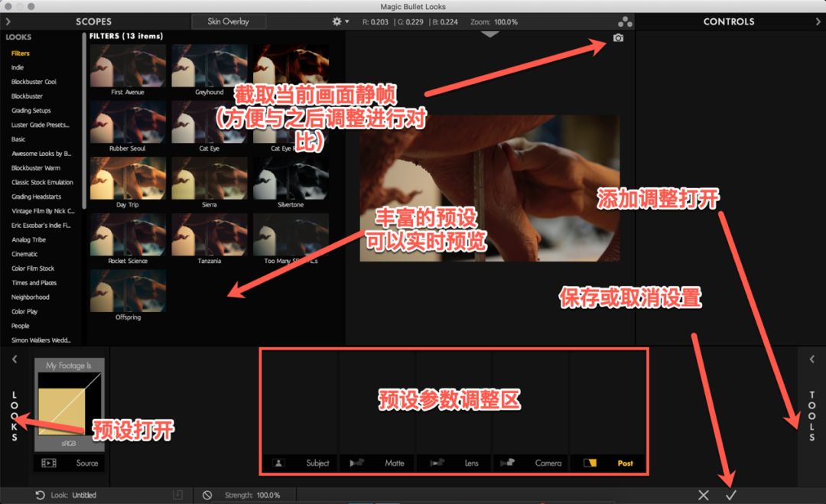Open the Analog Tribe category

28,239
